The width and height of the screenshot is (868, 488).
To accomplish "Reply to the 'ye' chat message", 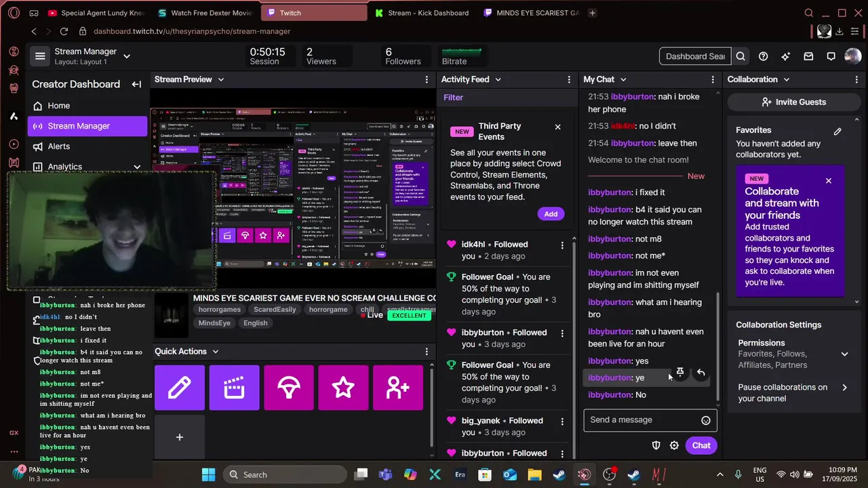I will pyautogui.click(x=701, y=373).
